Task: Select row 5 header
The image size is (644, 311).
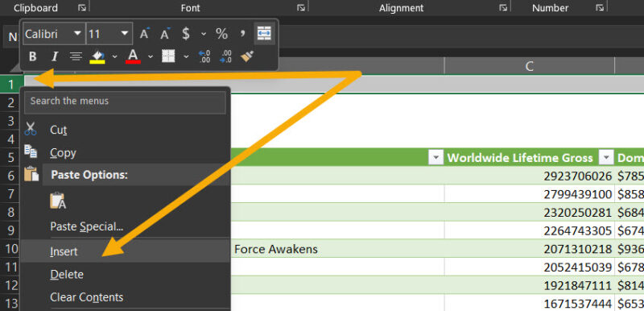Action: (x=11, y=157)
